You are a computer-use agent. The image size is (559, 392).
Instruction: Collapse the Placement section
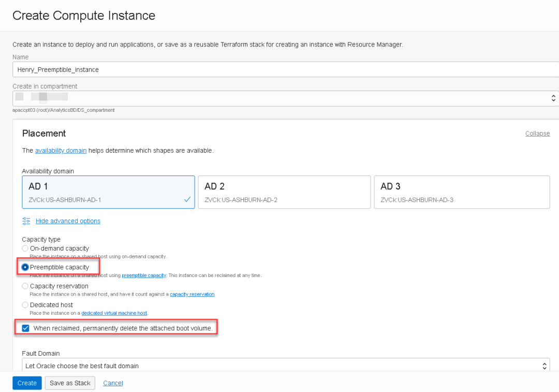[x=537, y=134]
